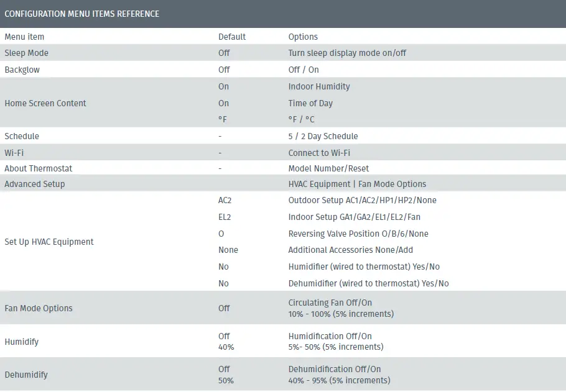
Task: Click the 'Set Up HVAC Equipment' label
Action: 49,242
